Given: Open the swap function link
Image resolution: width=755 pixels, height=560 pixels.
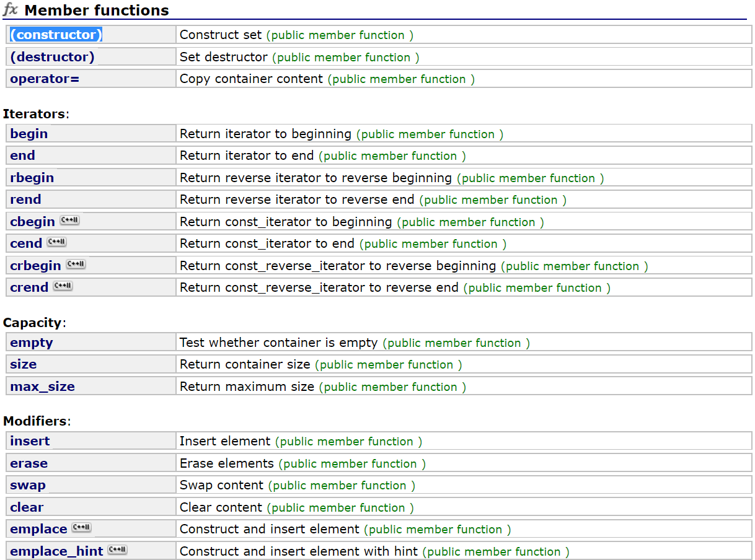Looking at the screenshot, I should pos(28,485).
